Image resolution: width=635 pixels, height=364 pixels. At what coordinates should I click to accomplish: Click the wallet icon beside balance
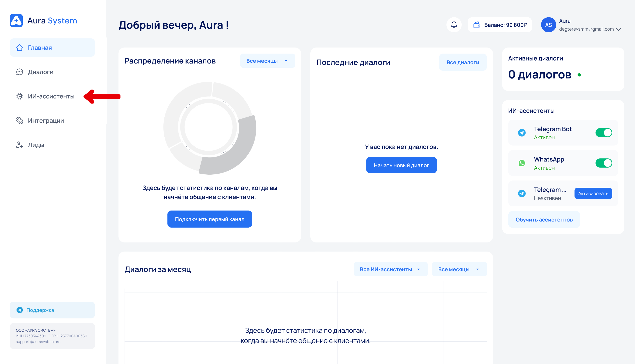point(476,25)
